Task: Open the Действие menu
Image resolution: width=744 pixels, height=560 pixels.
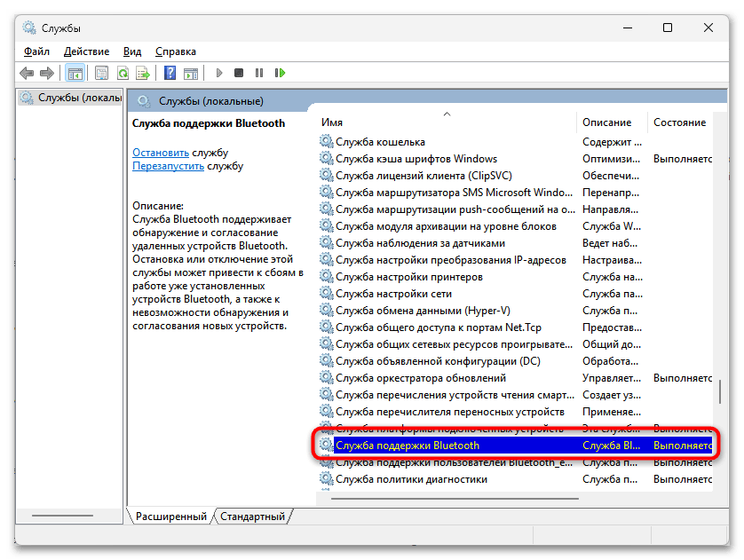Action: pyautogui.click(x=86, y=51)
